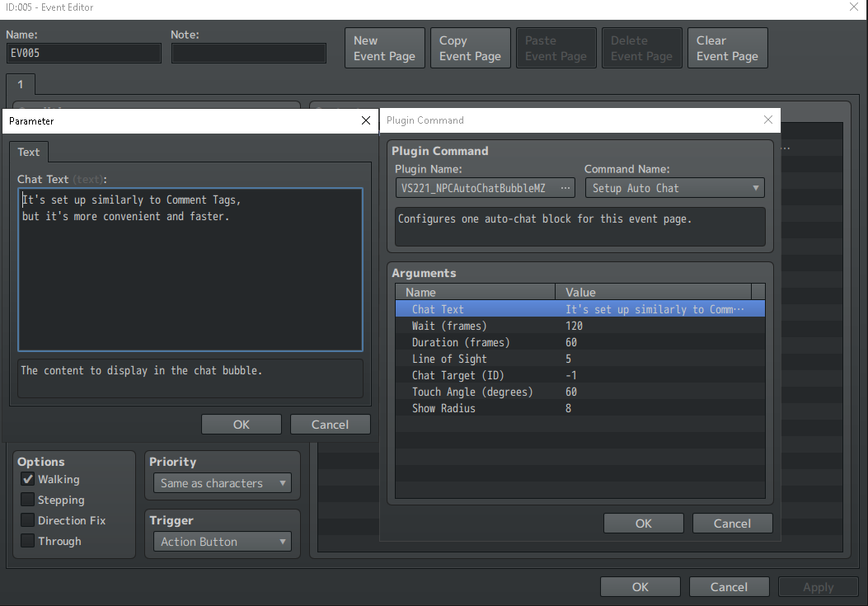868x606 pixels.
Task: Click Cancel in the Parameter dialog
Action: coord(330,425)
